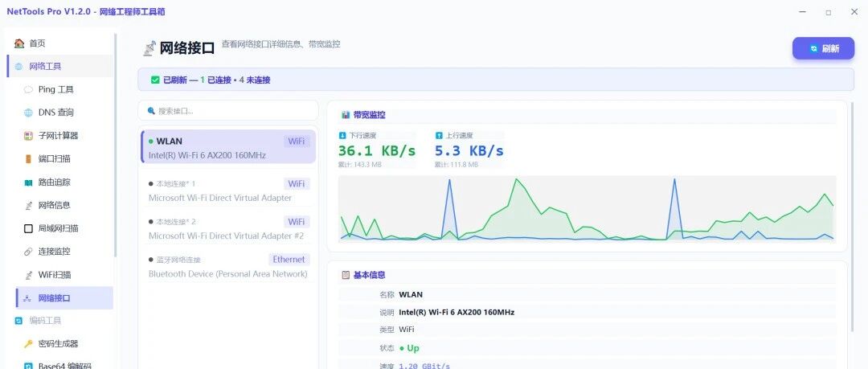This screenshot has height=369, width=868.
Task: Click the chart icon beside 带宽监控
Action: (x=346, y=115)
